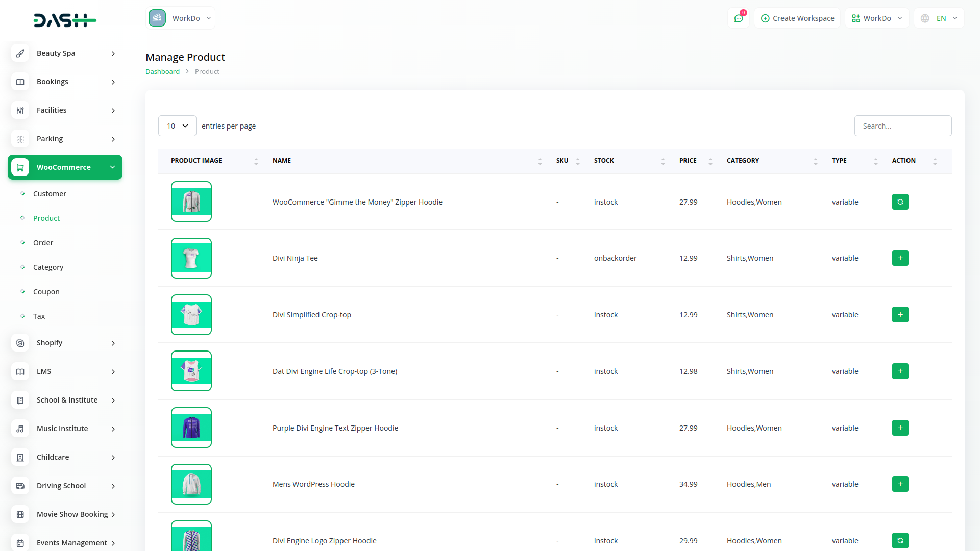Click the Movie Show Booking icon
This screenshot has height=551, width=980.
click(x=20, y=514)
